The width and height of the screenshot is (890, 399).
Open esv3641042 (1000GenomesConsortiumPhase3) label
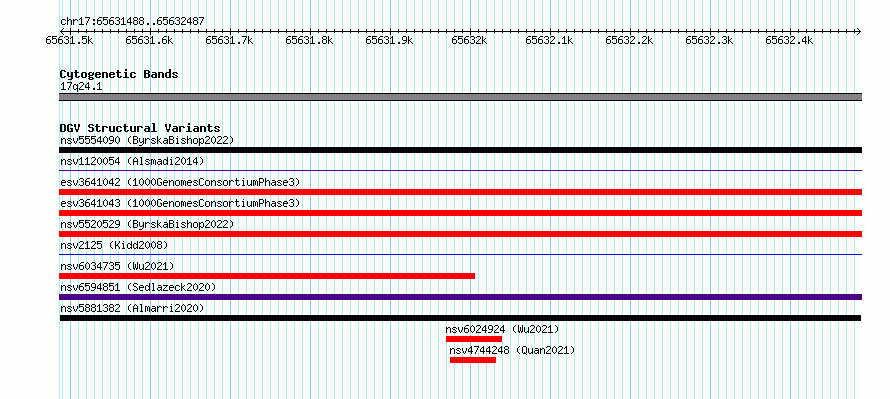180,182
